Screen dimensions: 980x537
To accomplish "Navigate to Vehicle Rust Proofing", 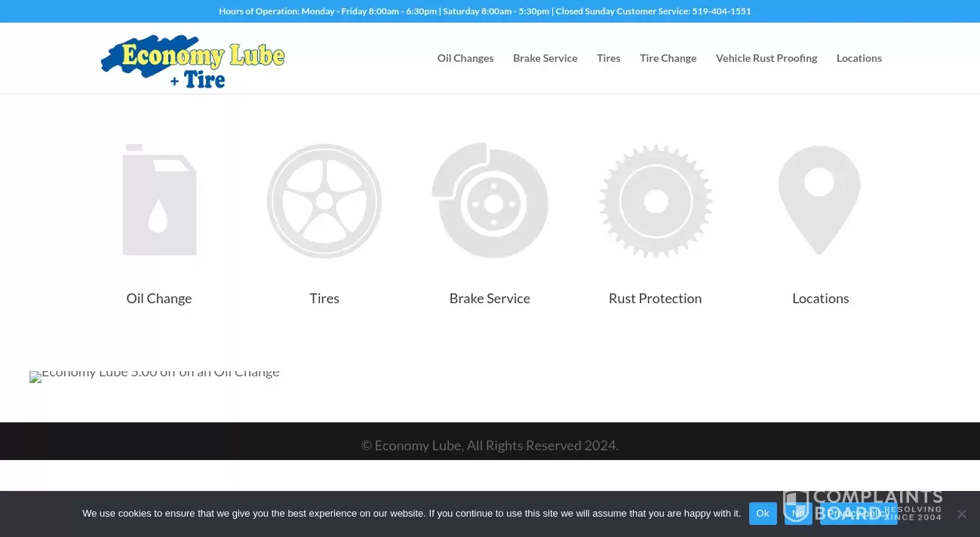I will [766, 58].
